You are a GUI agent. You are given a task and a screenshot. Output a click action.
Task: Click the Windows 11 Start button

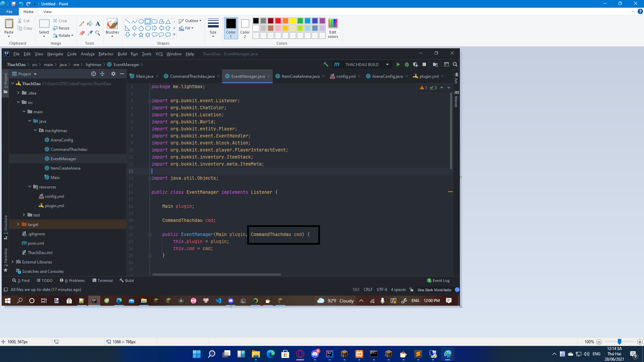click(197, 354)
